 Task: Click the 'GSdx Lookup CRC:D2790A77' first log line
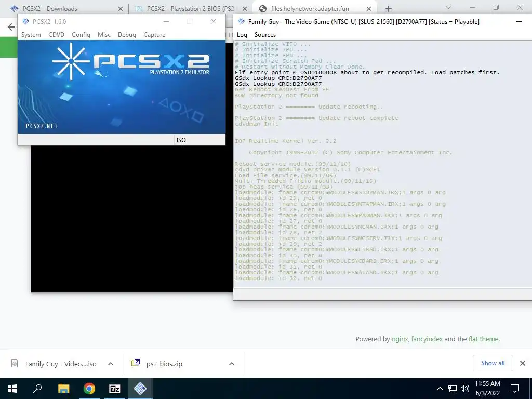278,78
